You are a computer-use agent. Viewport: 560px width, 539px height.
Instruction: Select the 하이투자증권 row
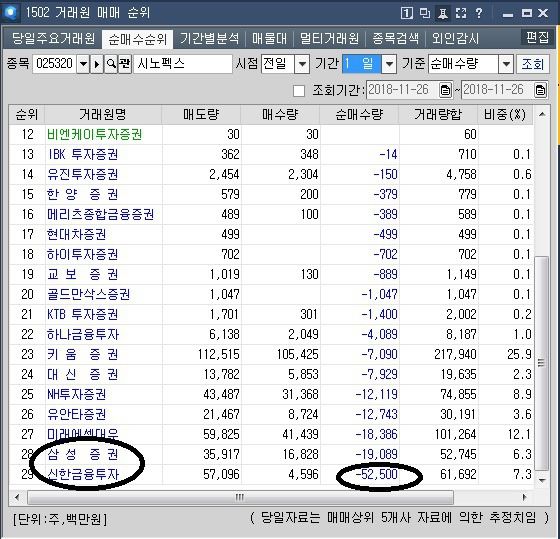271,255
